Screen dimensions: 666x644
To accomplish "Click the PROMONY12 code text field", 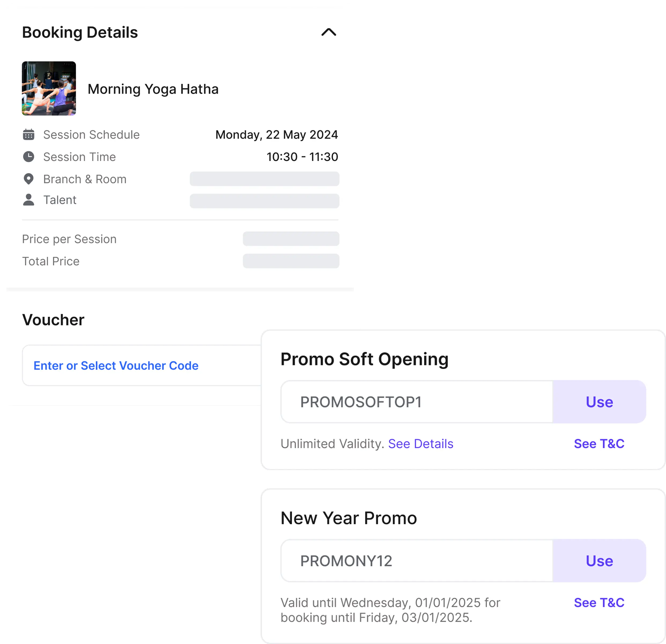I will [x=416, y=561].
